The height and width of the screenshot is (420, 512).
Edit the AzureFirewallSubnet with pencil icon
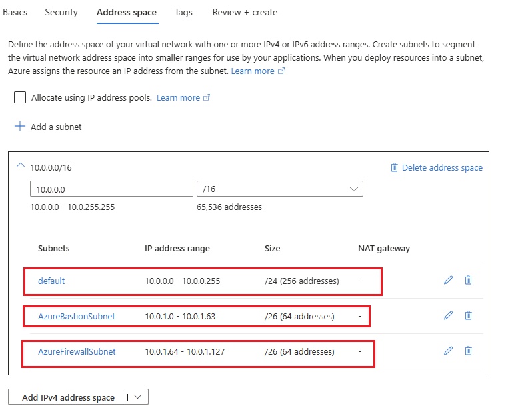[x=448, y=351]
